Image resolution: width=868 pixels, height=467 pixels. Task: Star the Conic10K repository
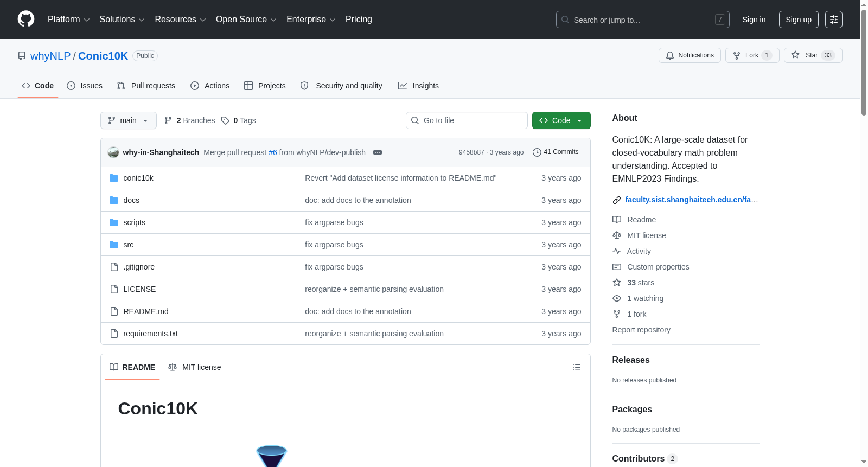pos(813,55)
